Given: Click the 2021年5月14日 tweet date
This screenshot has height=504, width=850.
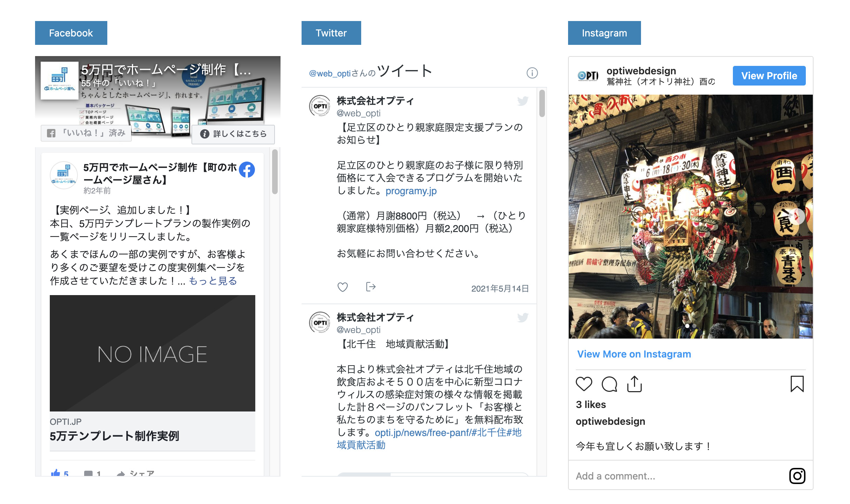Looking at the screenshot, I should pyautogui.click(x=500, y=288).
